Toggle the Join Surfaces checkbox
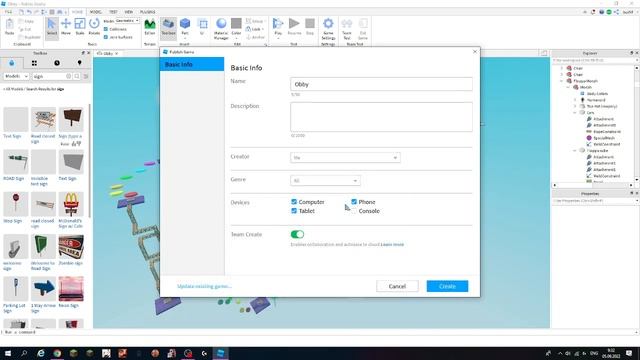This screenshot has height=360, width=640. click(106, 37)
